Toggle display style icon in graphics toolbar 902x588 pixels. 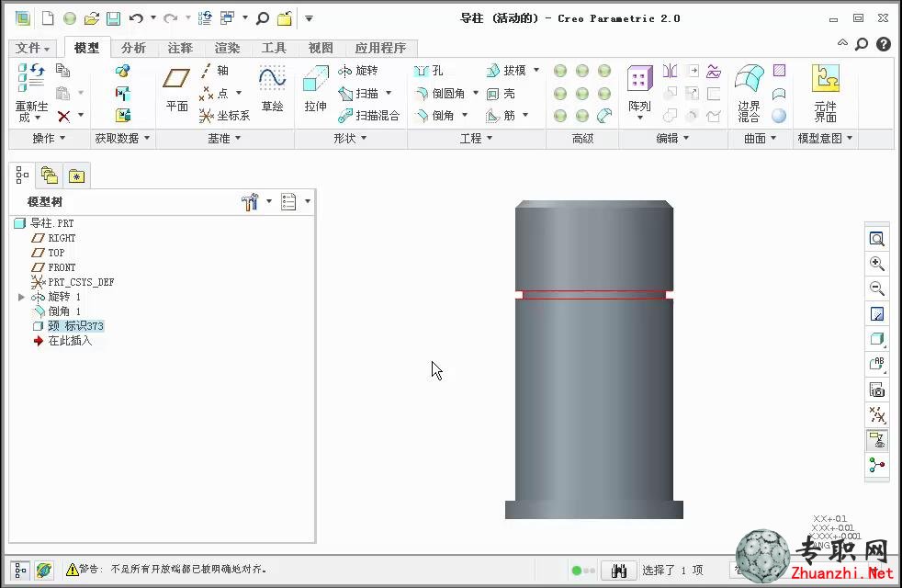pyautogui.click(x=876, y=339)
